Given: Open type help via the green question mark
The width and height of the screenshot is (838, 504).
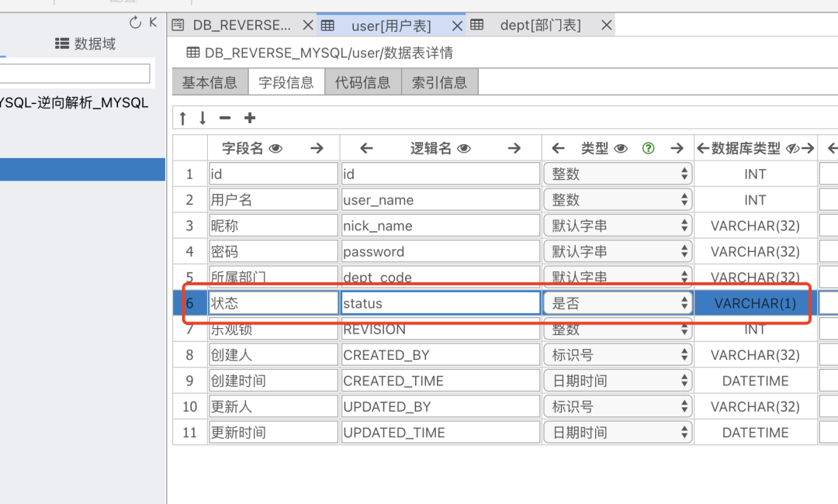Looking at the screenshot, I should pos(648,148).
